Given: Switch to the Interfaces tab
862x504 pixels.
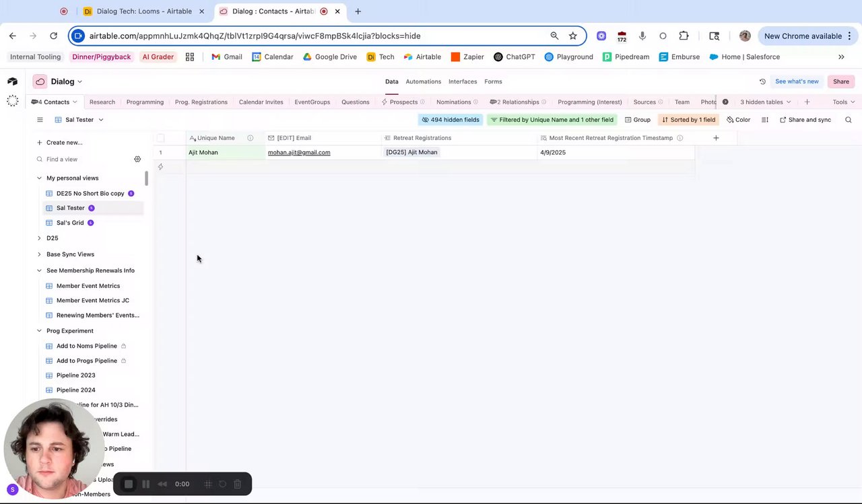Looking at the screenshot, I should (x=463, y=81).
